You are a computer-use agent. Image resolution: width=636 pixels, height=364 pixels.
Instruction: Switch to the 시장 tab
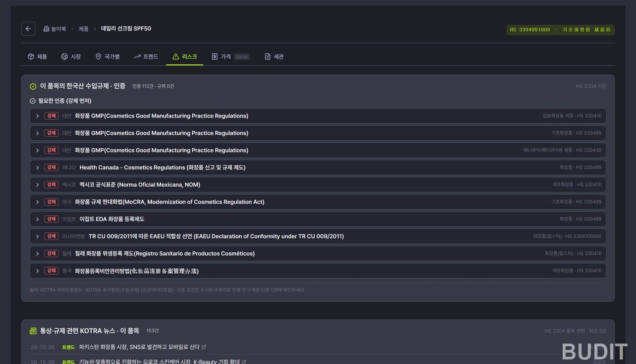tap(71, 57)
